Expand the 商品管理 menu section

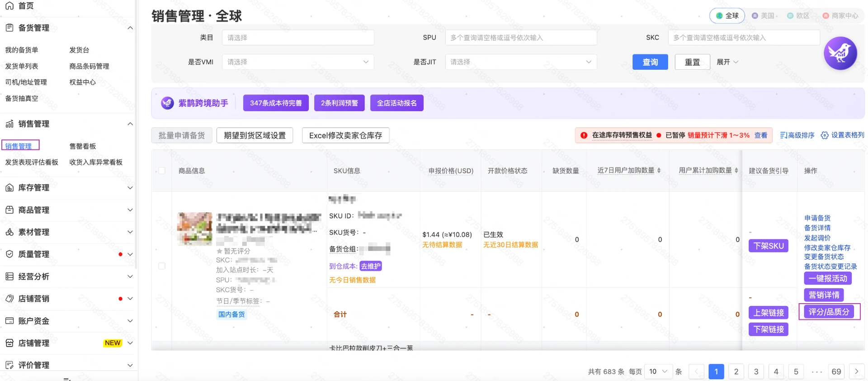click(130, 210)
